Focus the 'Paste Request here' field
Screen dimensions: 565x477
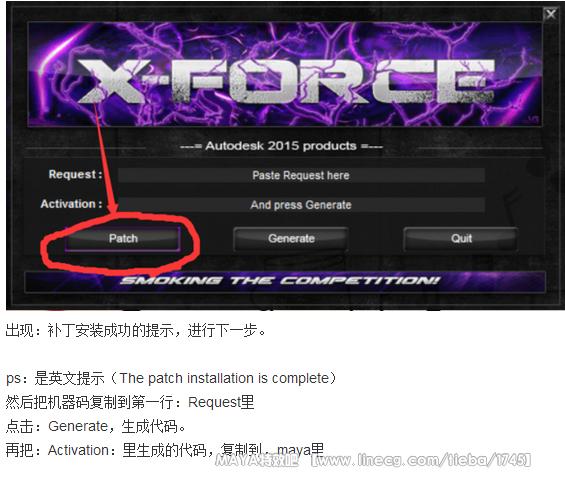pyautogui.click(x=301, y=175)
